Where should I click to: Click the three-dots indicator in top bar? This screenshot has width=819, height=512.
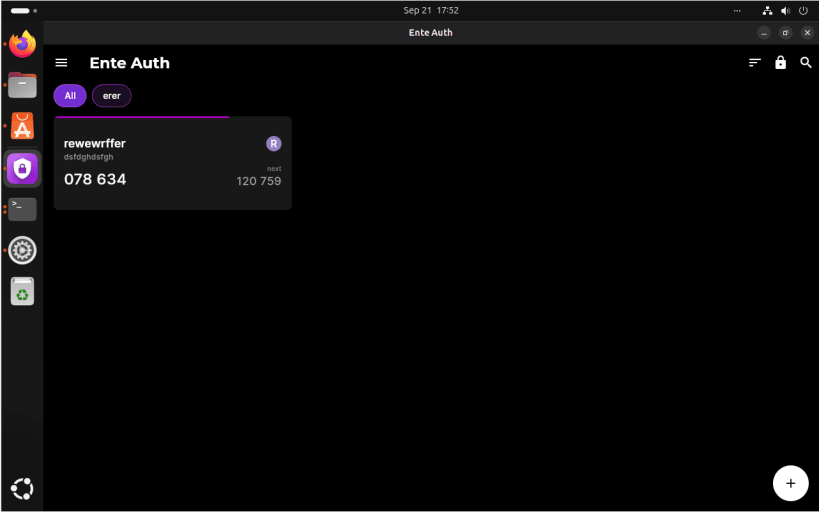pyautogui.click(x=737, y=10)
